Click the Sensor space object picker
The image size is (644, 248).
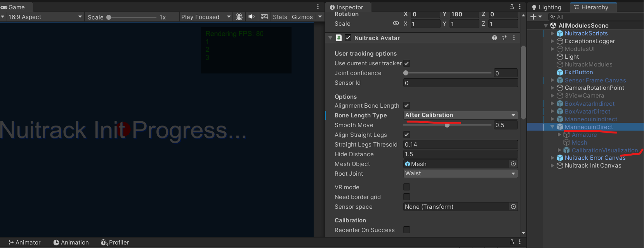click(513, 207)
